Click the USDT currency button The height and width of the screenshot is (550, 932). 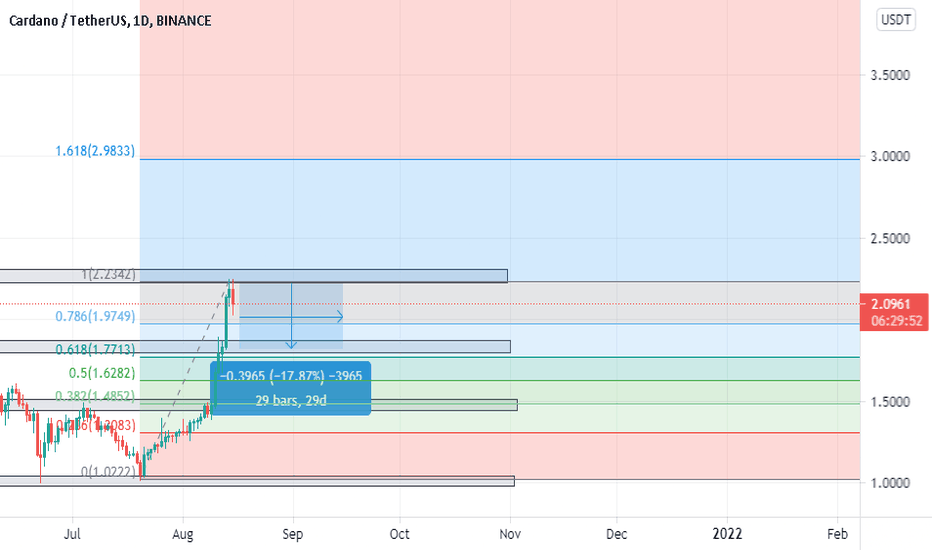click(x=896, y=20)
